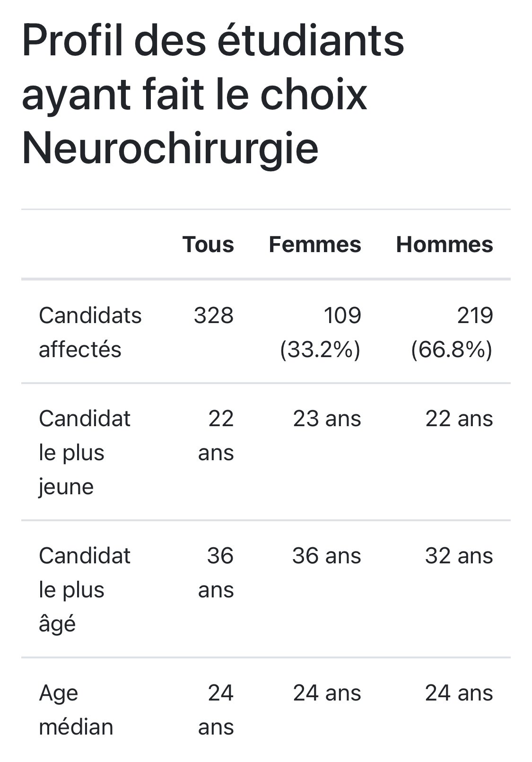
Task: Click the oldest men 32 ans cell
Action: tap(459, 556)
